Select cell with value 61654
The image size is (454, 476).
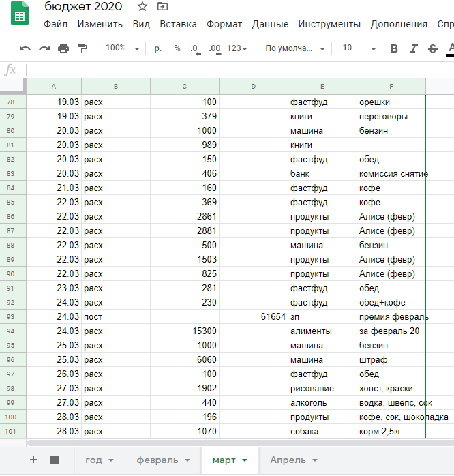point(254,316)
